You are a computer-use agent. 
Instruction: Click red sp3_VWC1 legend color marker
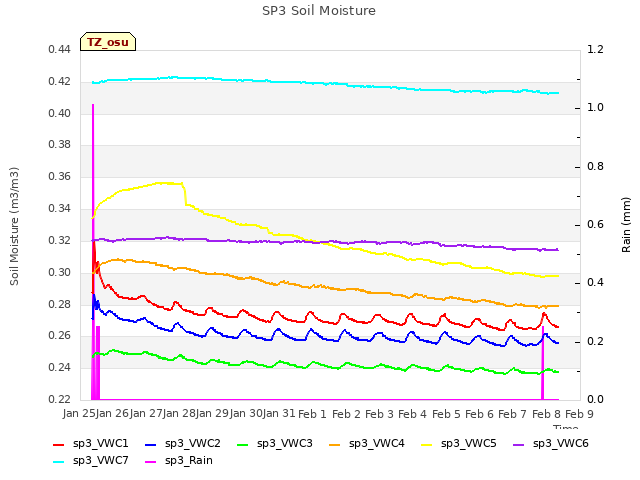pos(59,444)
